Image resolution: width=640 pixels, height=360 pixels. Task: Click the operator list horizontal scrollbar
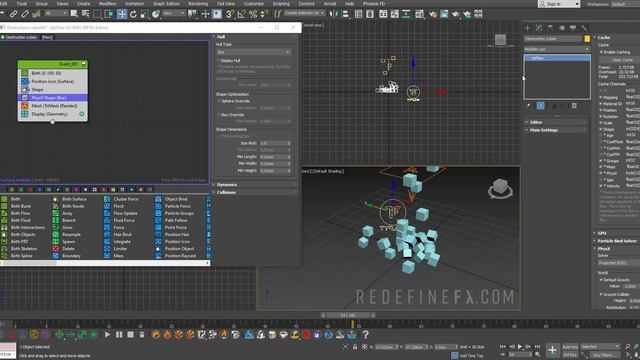(29, 263)
